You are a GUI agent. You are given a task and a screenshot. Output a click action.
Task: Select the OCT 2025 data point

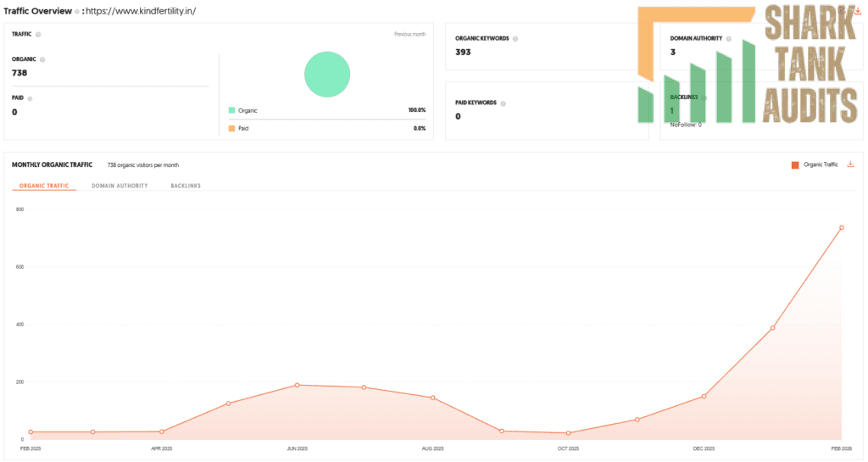[x=569, y=433]
